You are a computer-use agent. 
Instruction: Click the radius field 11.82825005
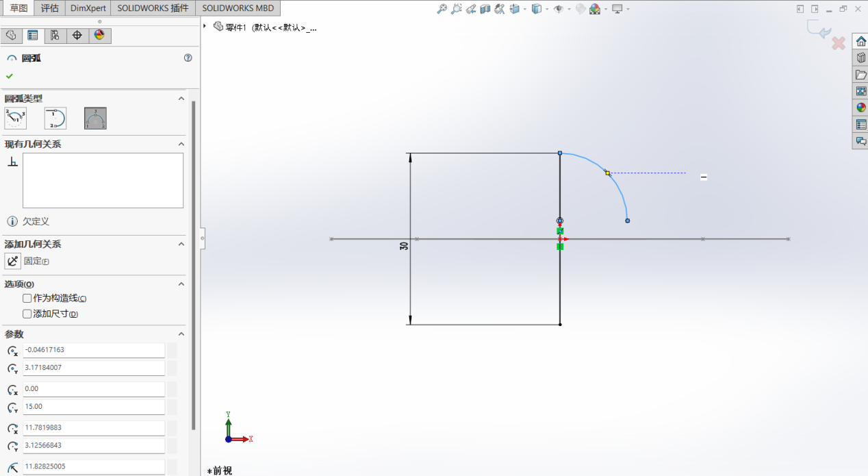click(x=94, y=467)
